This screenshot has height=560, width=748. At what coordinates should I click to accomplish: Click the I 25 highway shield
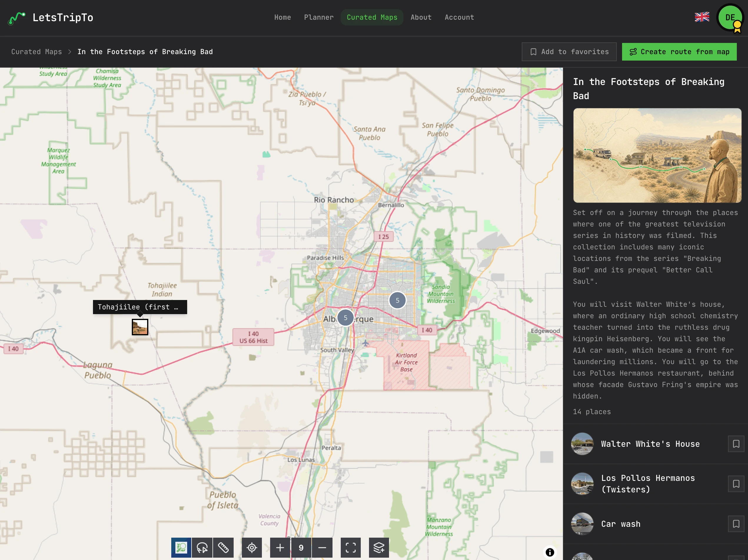point(383,236)
